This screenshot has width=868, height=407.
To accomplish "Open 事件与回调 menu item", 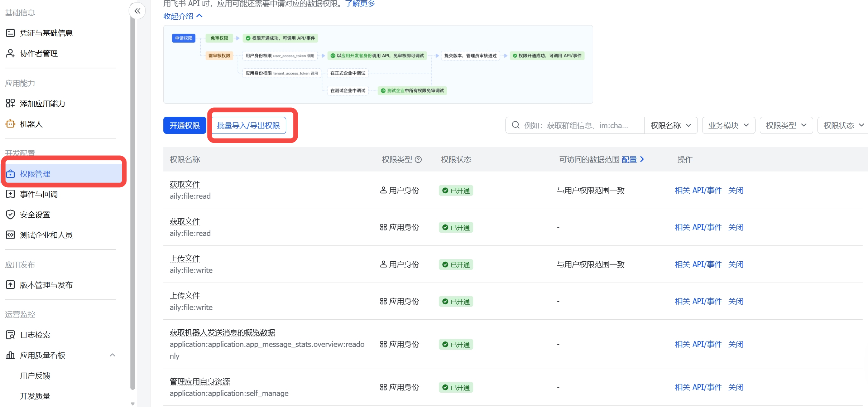I will [x=39, y=194].
